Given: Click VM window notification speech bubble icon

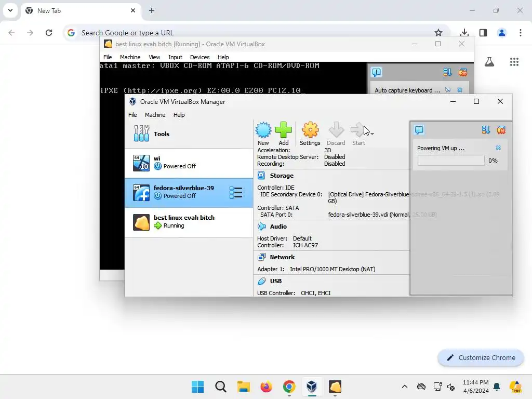Looking at the screenshot, I should 377,72.
